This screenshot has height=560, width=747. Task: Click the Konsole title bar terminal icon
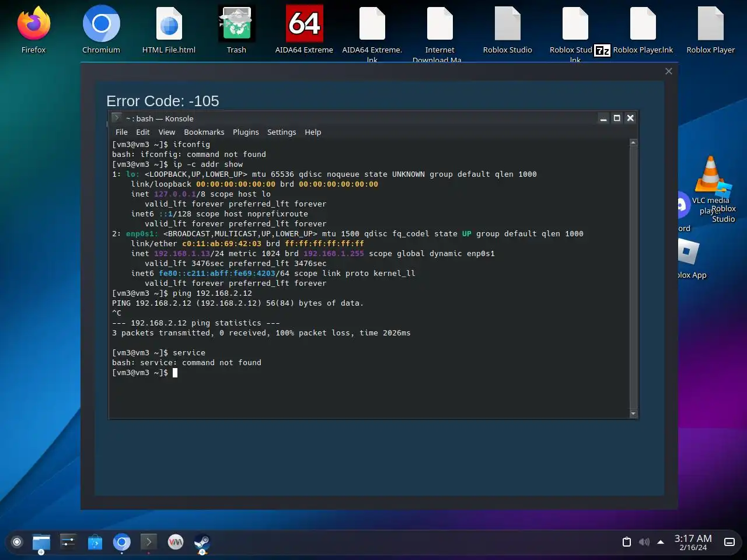point(116,118)
